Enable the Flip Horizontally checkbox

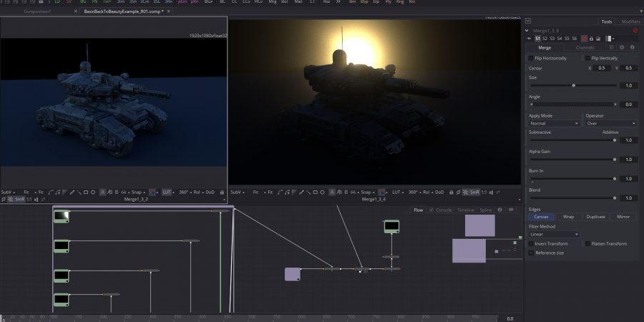(x=531, y=58)
